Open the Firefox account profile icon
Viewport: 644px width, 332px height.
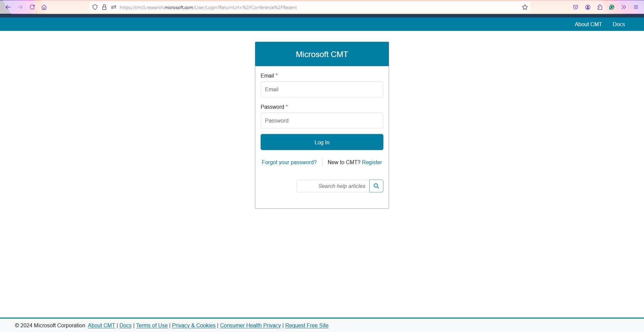588,7
